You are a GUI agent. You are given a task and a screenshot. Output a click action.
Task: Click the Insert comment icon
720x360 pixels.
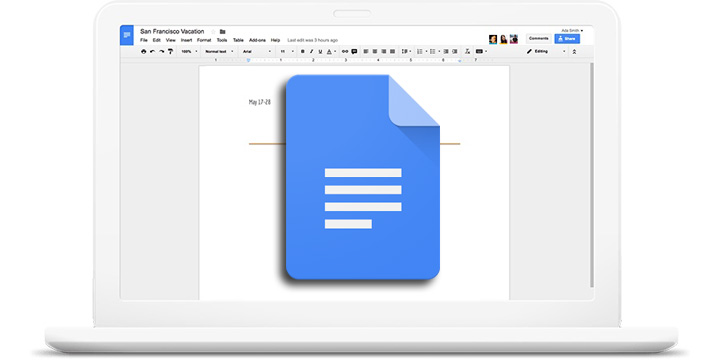(354, 51)
